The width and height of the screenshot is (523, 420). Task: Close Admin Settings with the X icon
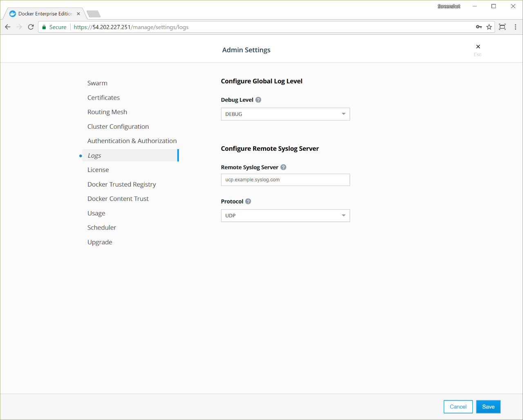click(x=478, y=47)
